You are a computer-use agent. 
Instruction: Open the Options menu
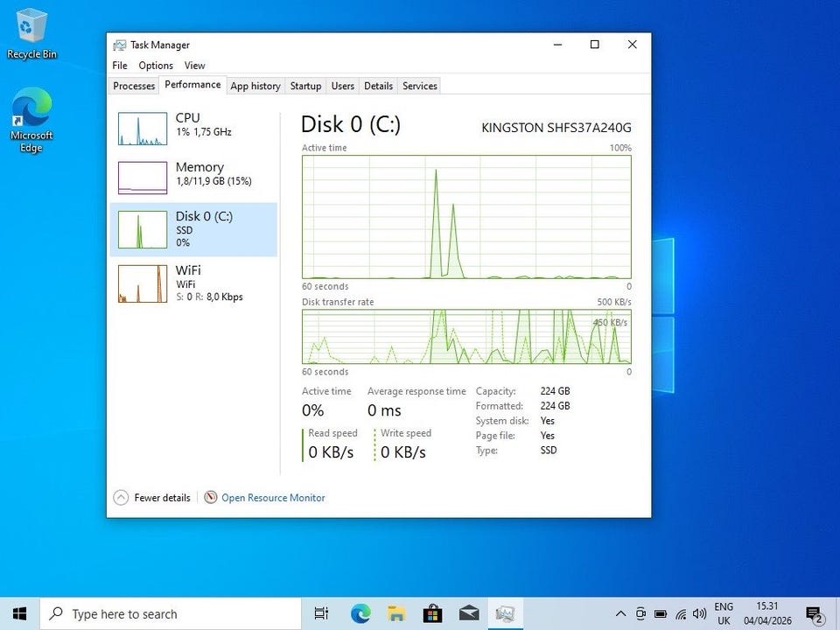point(156,66)
